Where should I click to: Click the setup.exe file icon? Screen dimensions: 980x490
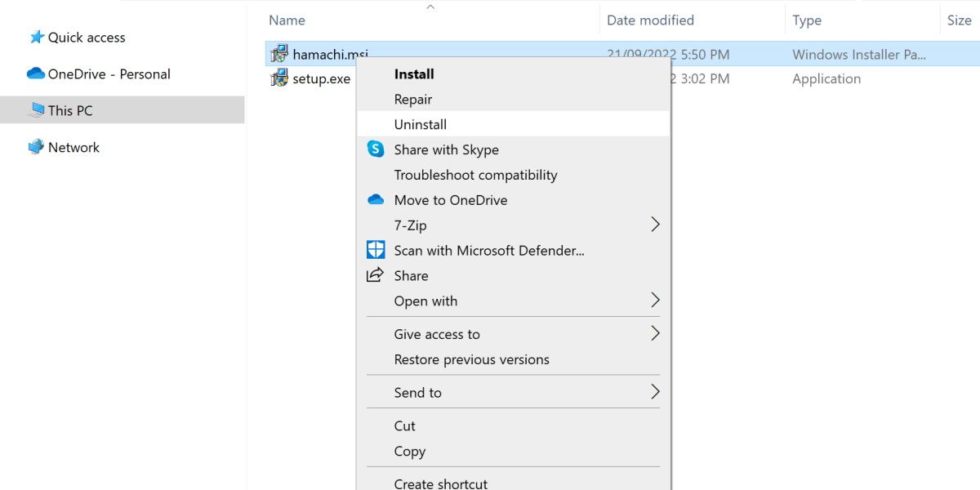279,79
